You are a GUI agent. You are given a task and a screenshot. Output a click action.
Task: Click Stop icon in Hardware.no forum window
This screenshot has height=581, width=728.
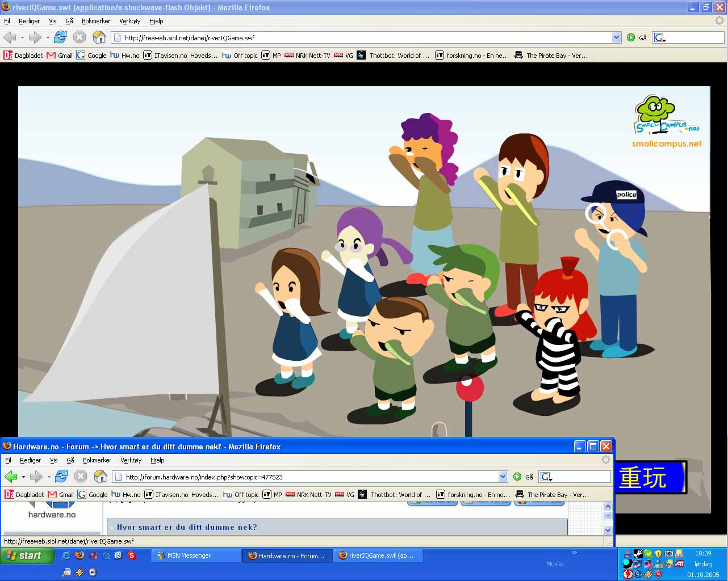[81, 476]
